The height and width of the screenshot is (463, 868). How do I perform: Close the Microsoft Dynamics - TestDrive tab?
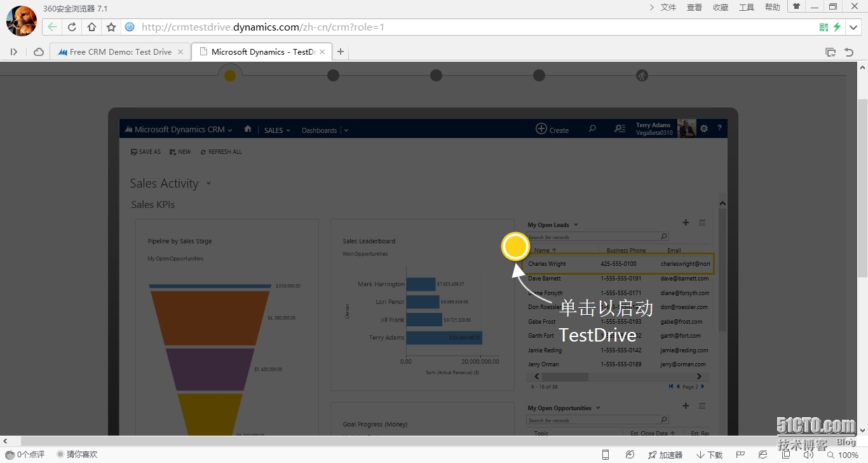tap(323, 52)
